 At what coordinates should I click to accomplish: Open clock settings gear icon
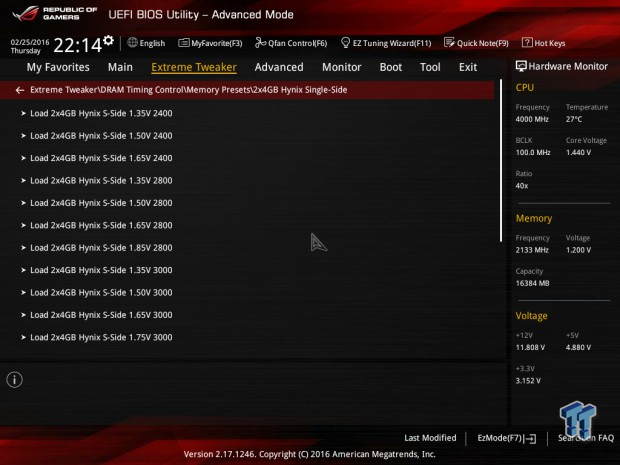point(108,40)
